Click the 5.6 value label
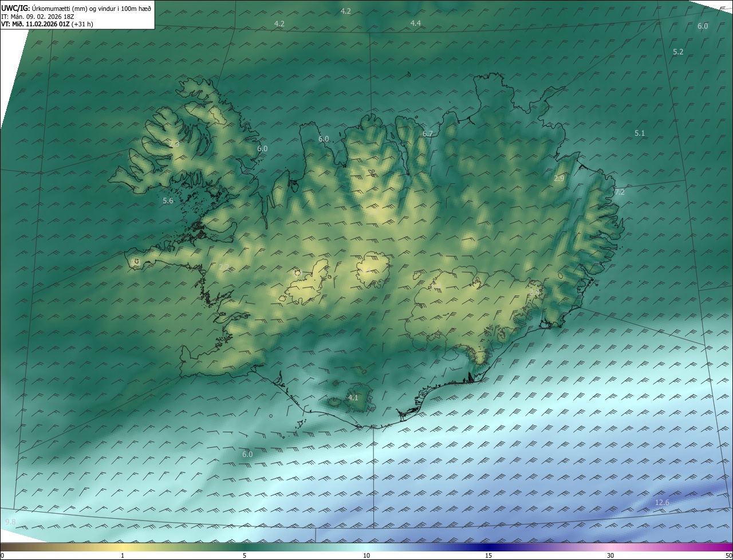Image resolution: width=733 pixels, height=560 pixels. 168,200
